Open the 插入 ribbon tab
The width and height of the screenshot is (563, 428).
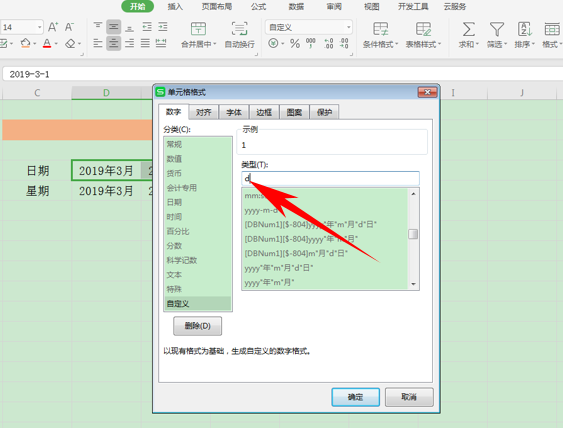(x=175, y=6)
